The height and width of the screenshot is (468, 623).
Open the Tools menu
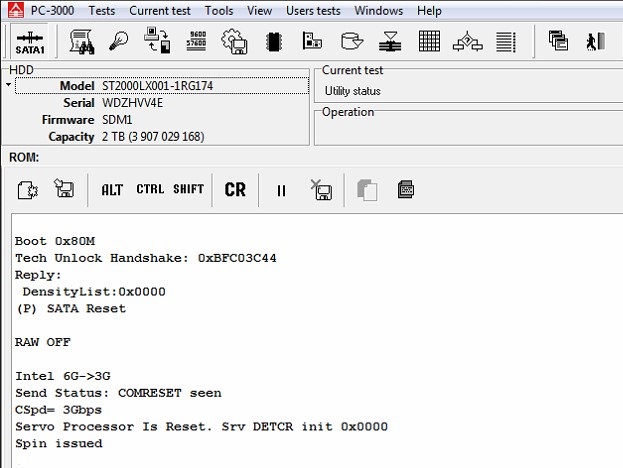[219, 11]
